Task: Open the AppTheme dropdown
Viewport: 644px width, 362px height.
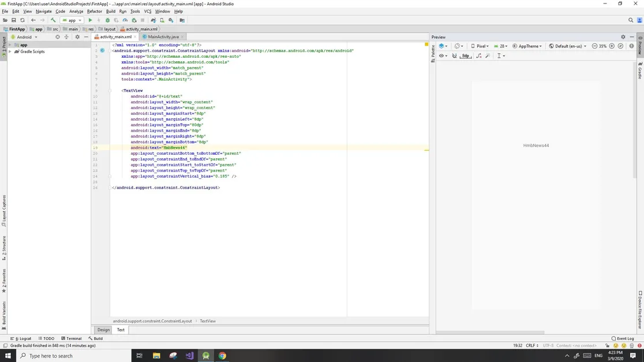Action: 527,46
